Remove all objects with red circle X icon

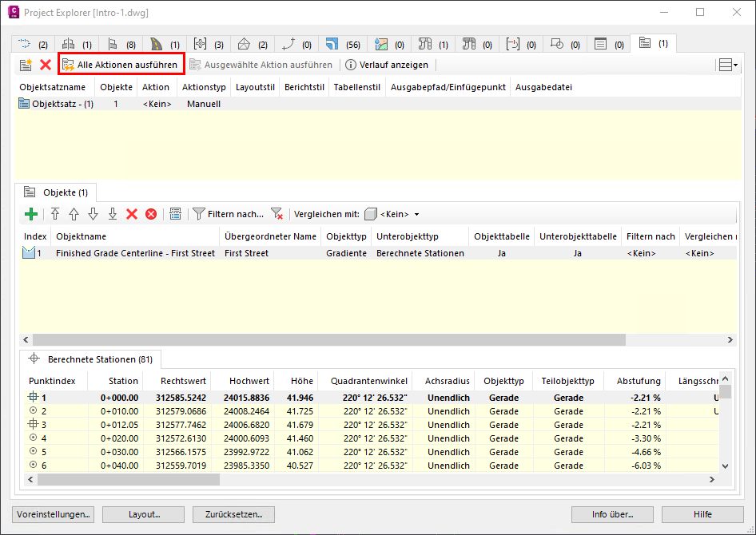(x=151, y=214)
